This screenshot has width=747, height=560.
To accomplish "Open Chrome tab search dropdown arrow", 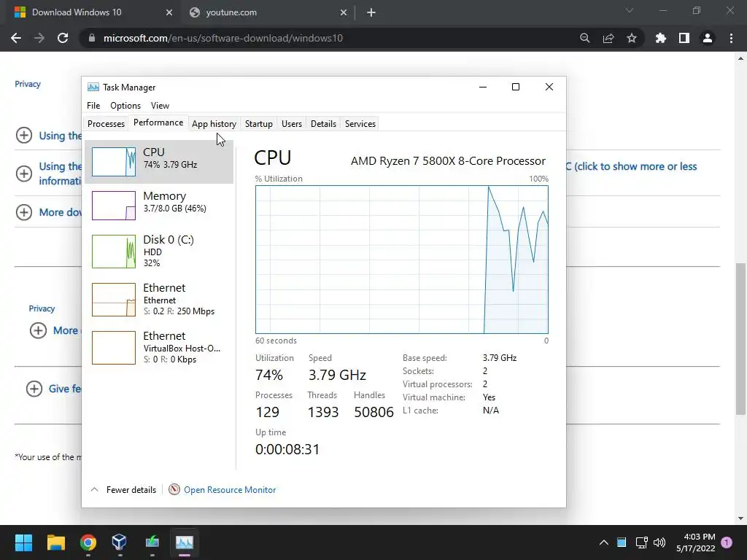I will coord(630,10).
